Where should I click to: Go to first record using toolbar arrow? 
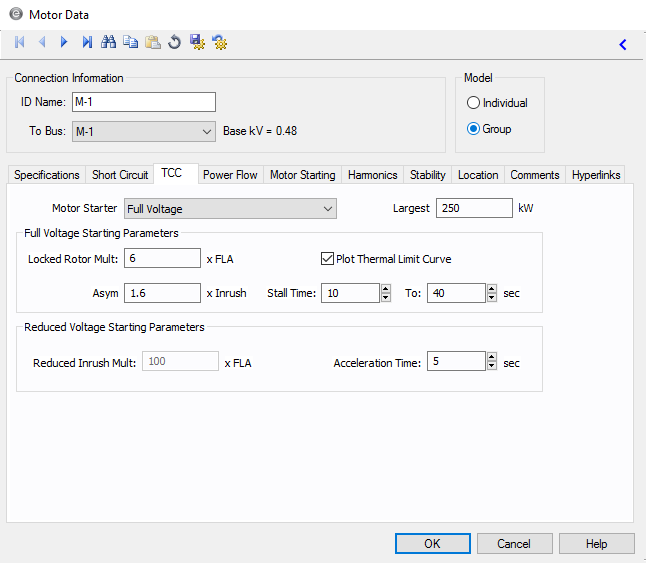point(19,42)
